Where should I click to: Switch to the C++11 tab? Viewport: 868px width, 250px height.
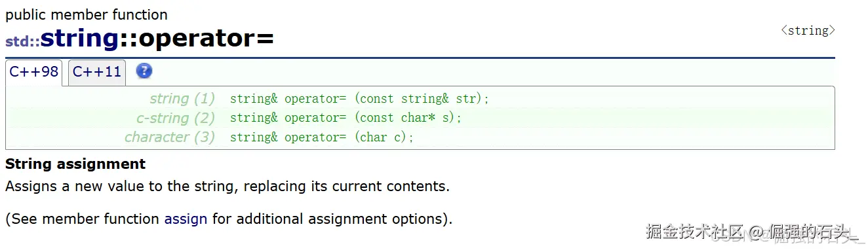(x=97, y=72)
